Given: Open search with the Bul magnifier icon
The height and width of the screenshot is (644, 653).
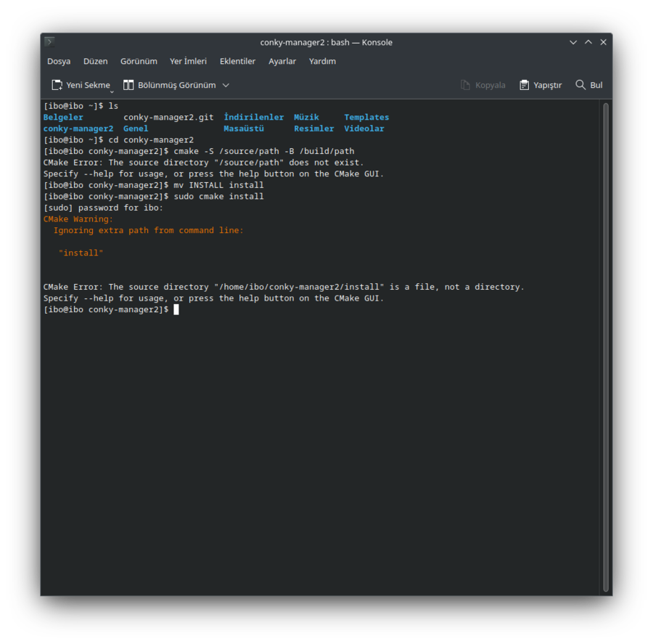Looking at the screenshot, I should point(580,85).
